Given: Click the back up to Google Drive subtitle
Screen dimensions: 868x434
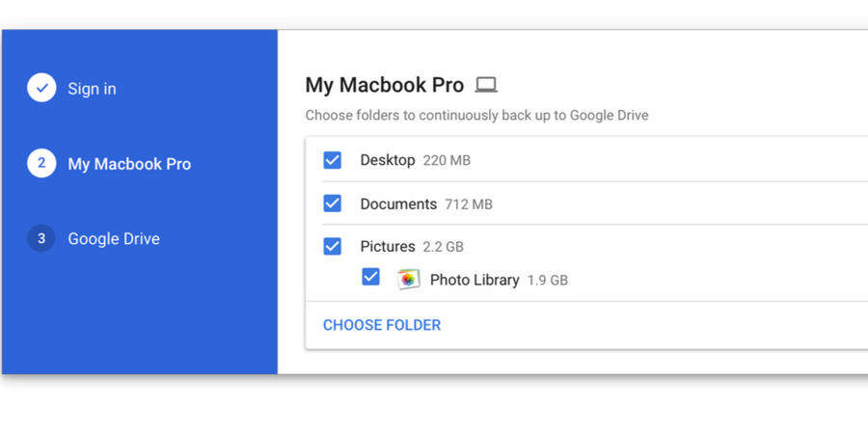Looking at the screenshot, I should click(x=476, y=116).
